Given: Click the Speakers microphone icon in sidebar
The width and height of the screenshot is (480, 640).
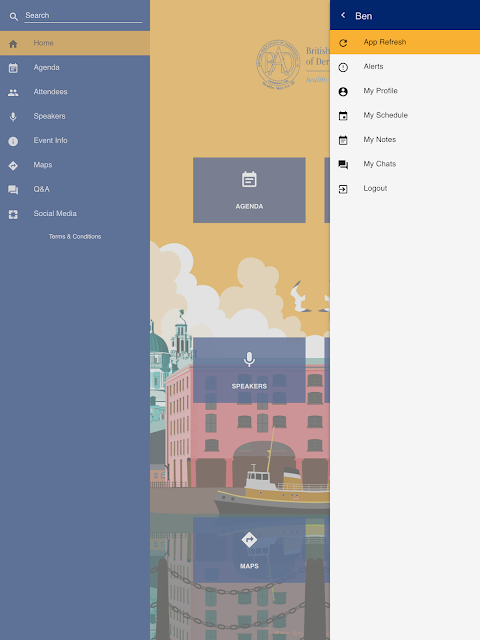Looking at the screenshot, I should point(13,117).
